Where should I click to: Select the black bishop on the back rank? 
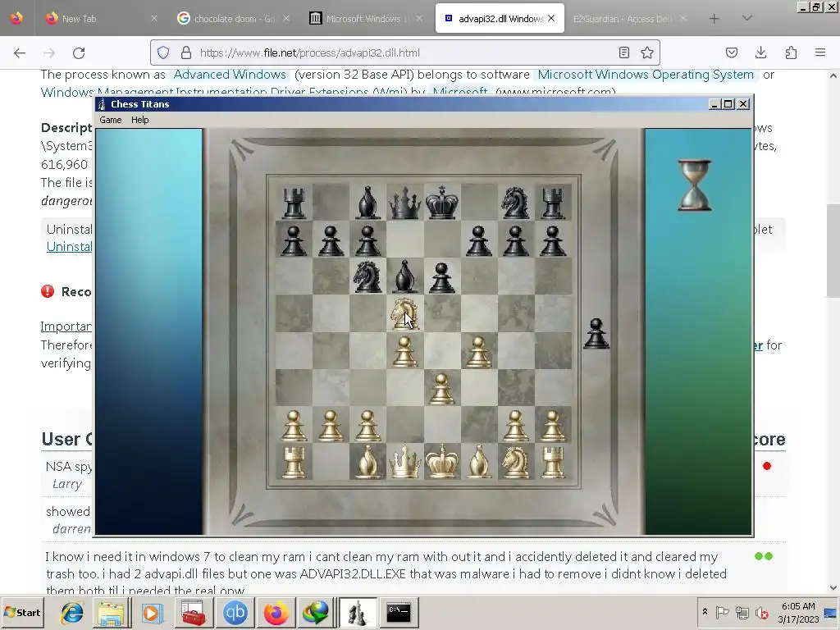pos(367,203)
